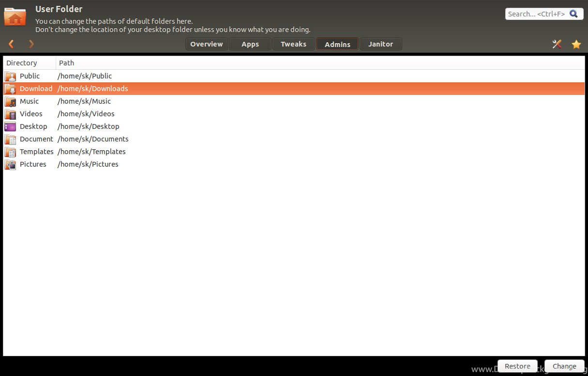588x376 pixels.
Task: Select the Janitor tab
Action: tap(380, 44)
